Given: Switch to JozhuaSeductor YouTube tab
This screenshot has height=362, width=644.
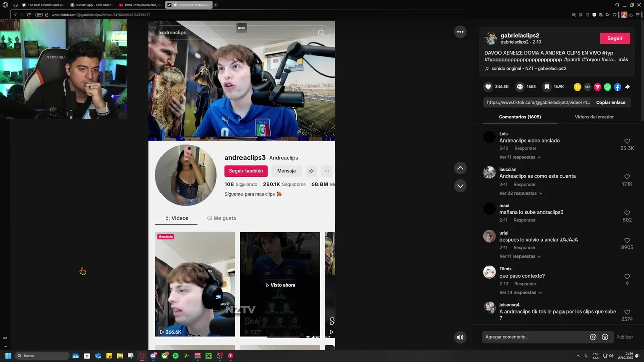Looking at the screenshot, I should point(140,5).
